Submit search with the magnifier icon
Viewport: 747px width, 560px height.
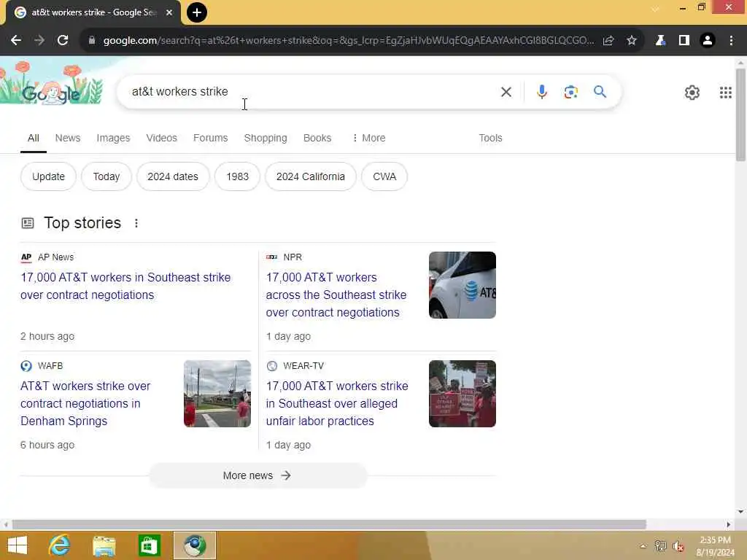click(x=600, y=92)
